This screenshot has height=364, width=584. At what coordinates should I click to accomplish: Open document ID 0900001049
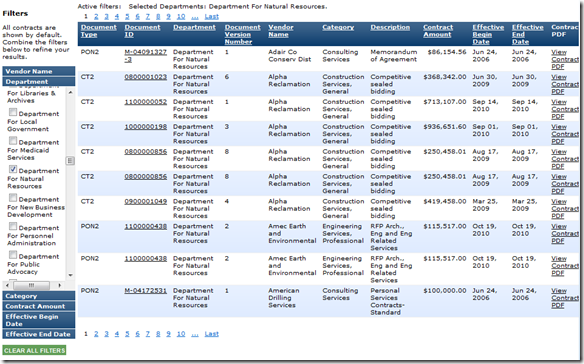tap(146, 201)
